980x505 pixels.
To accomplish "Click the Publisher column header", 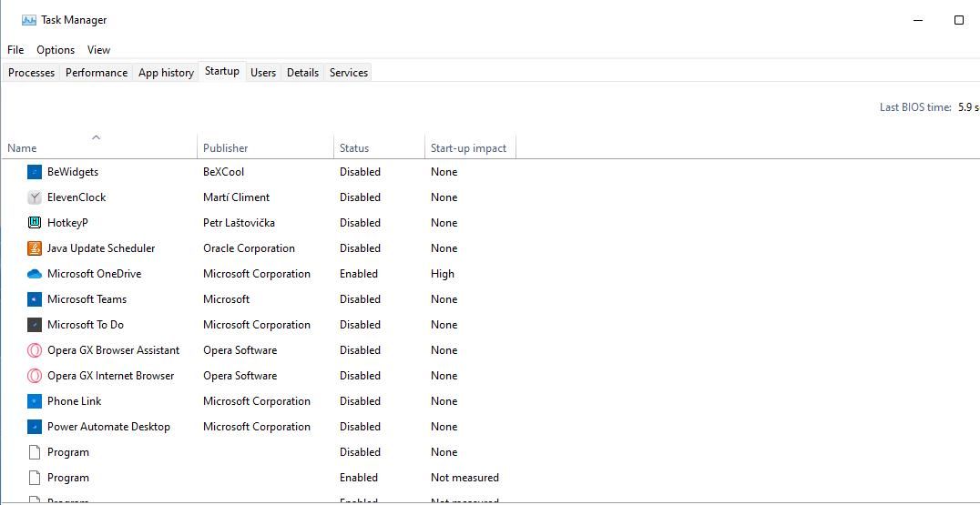I will coord(226,148).
